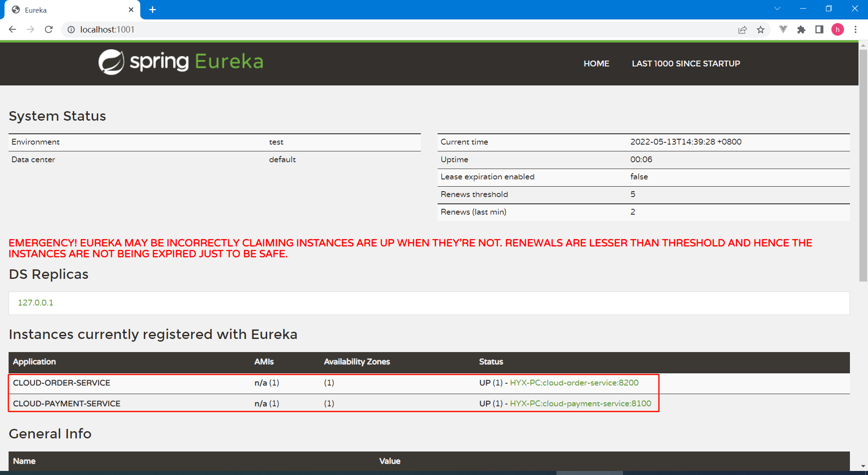868x475 pixels.
Task: Click the browser back arrow
Action: (13, 29)
